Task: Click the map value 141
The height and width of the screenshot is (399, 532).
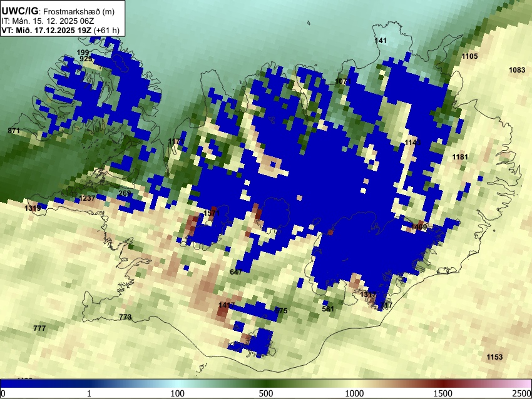Action: point(381,41)
